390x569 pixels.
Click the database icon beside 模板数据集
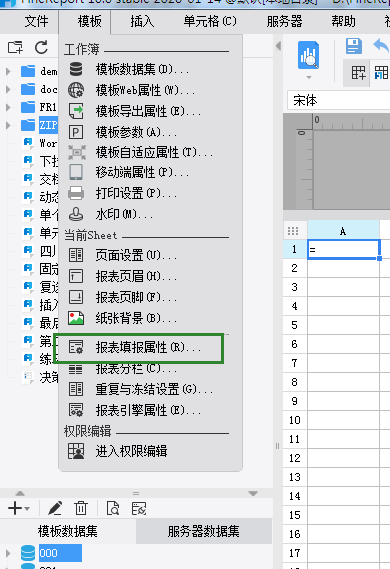[76, 69]
